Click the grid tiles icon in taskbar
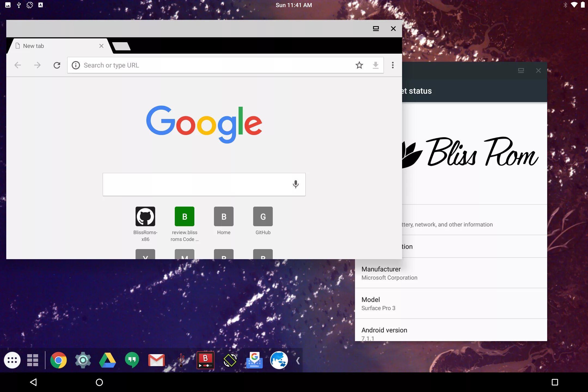 tap(33, 360)
